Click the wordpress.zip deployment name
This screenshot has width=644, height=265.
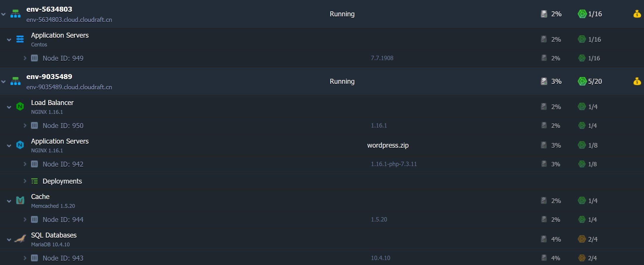click(388, 145)
